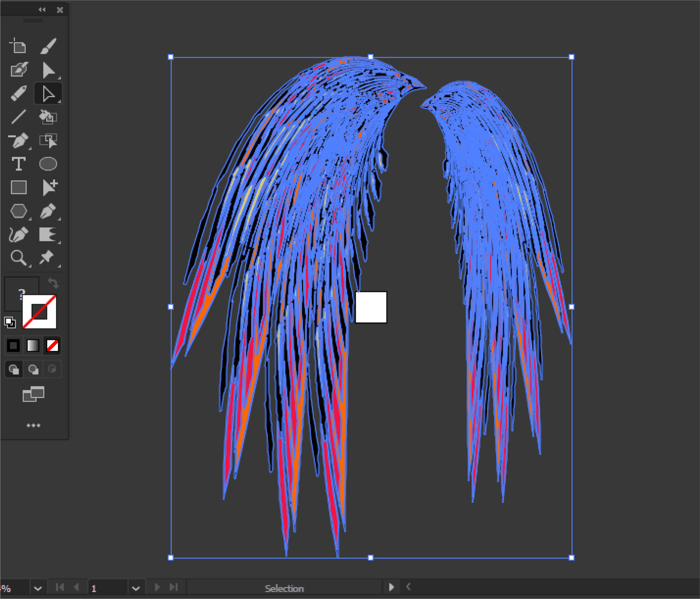Collapse the toolbar with double arrows

[x=42, y=9]
